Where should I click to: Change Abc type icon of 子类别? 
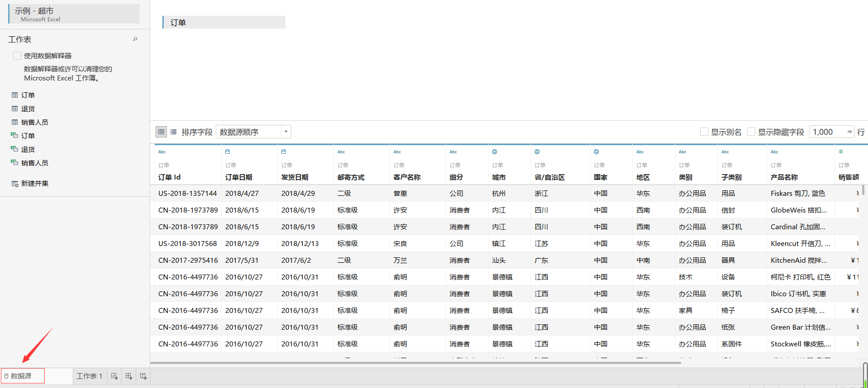(725, 152)
